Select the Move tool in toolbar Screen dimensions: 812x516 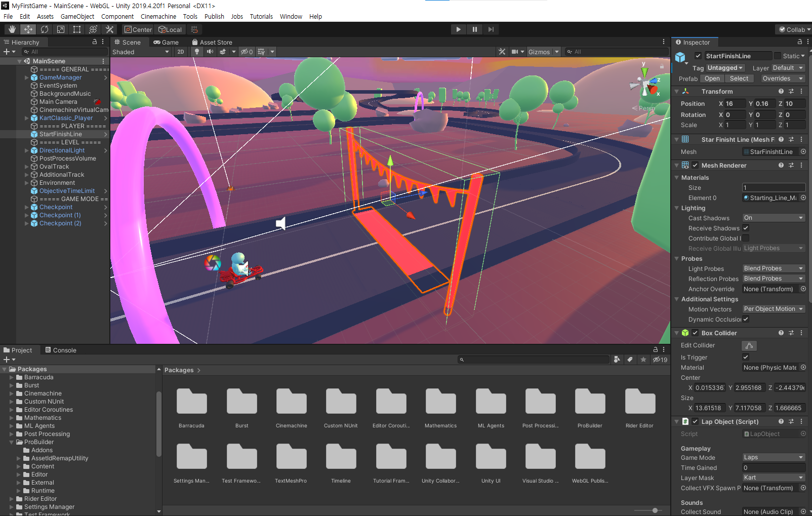pyautogui.click(x=28, y=29)
